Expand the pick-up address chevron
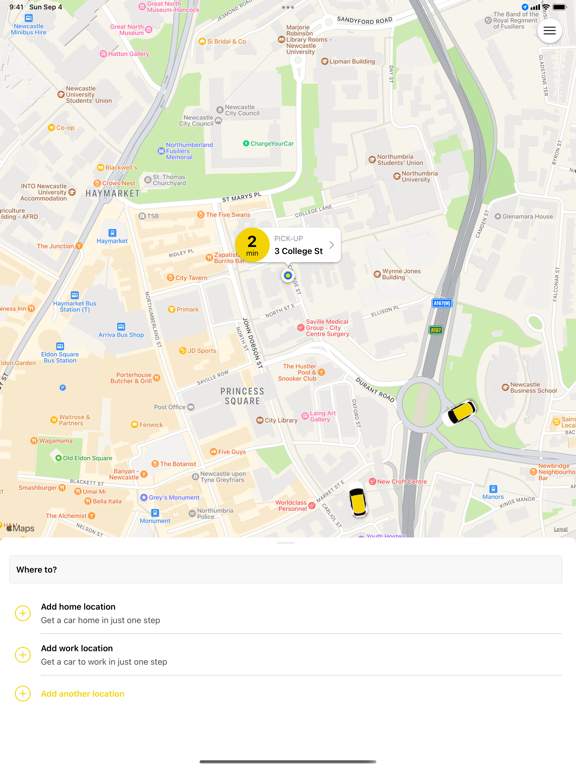 pyautogui.click(x=332, y=245)
